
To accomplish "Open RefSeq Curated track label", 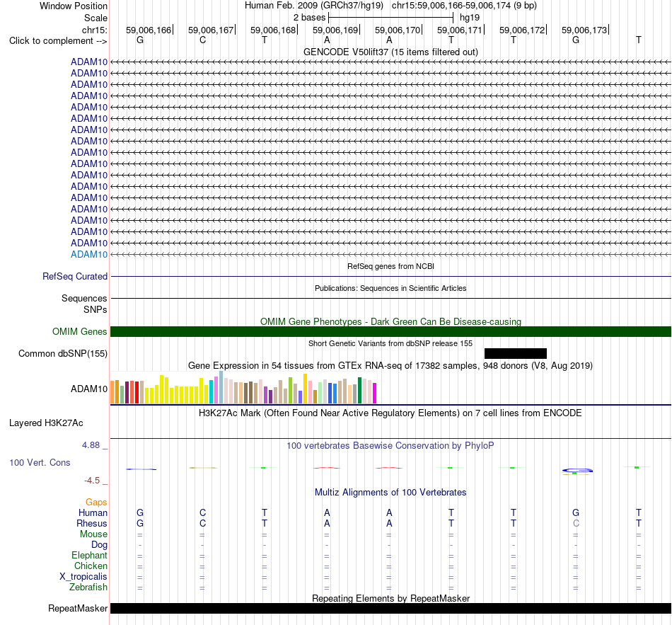I will click(x=75, y=276).
